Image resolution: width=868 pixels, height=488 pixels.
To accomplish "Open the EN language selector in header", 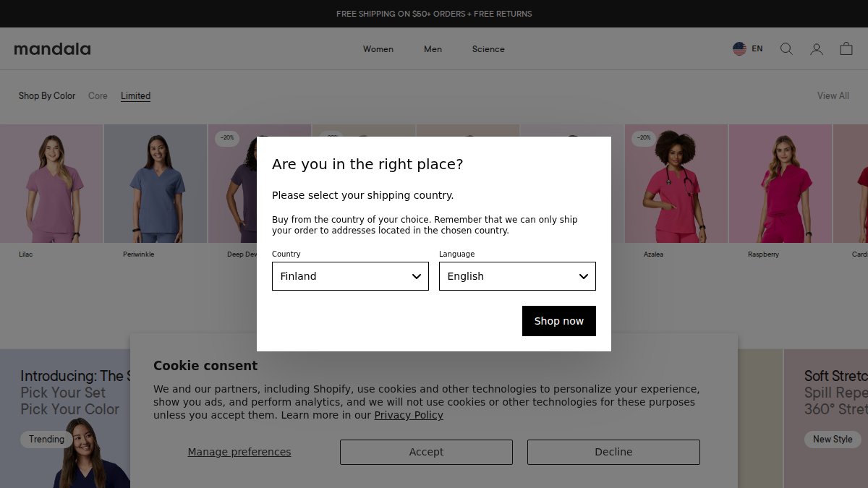I will [x=757, y=49].
